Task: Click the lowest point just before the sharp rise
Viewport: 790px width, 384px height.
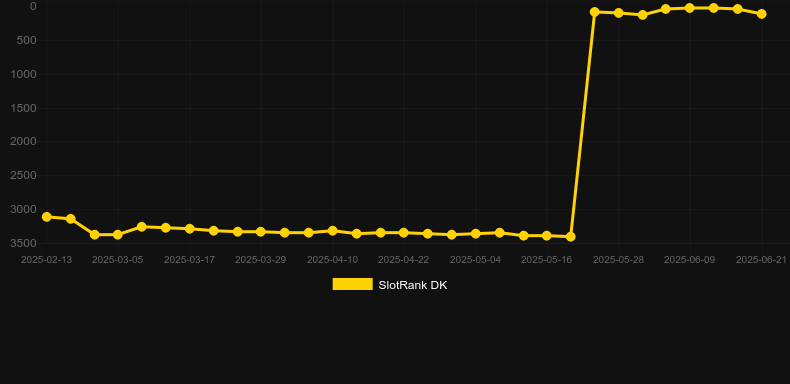Action: click(x=571, y=236)
